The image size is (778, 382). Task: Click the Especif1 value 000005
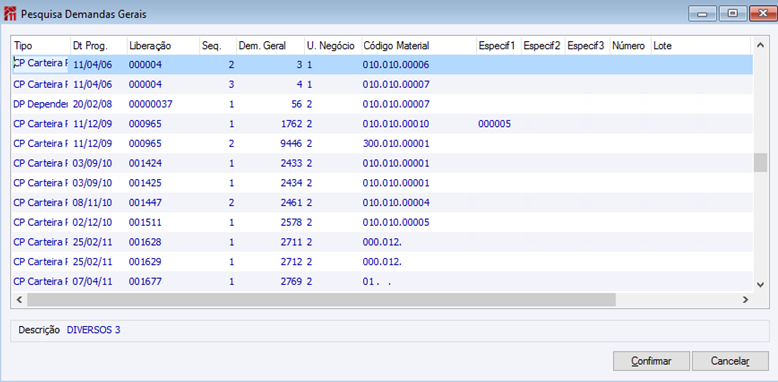pos(494,124)
